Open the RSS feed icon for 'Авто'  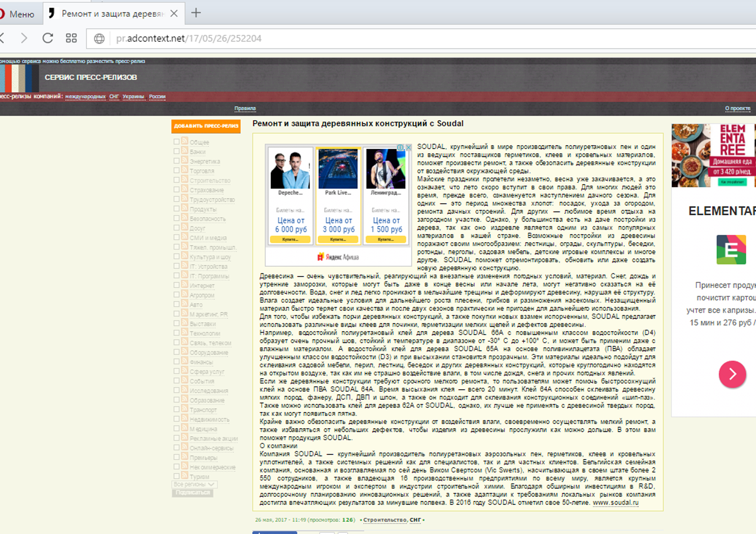click(x=185, y=303)
